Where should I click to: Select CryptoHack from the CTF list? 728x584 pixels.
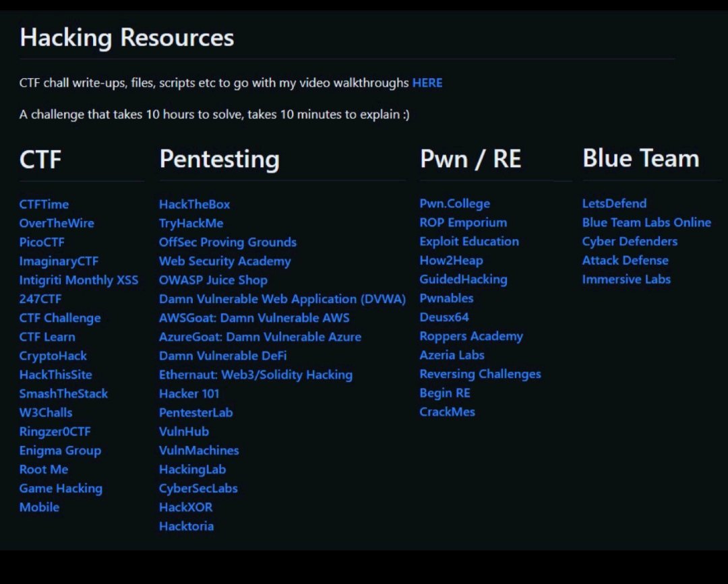point(53,356)
